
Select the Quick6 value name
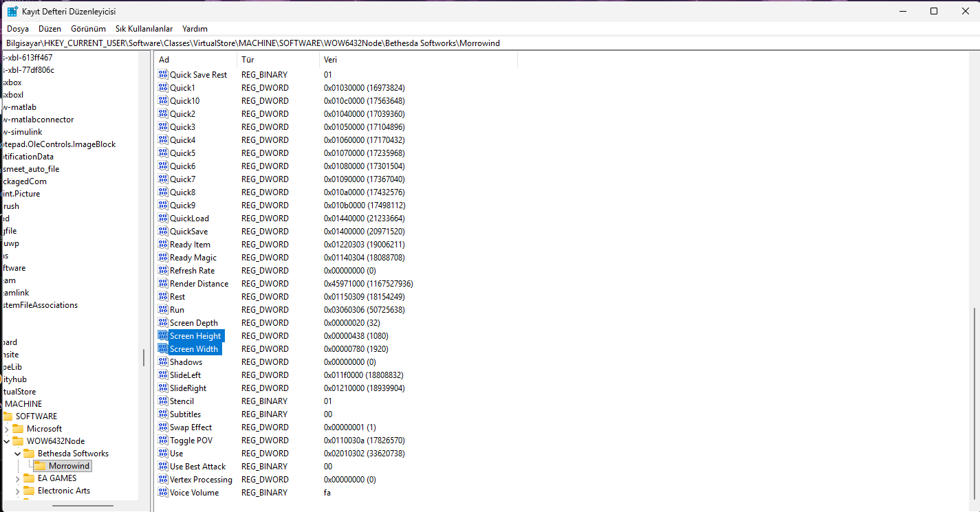[183, 166]
